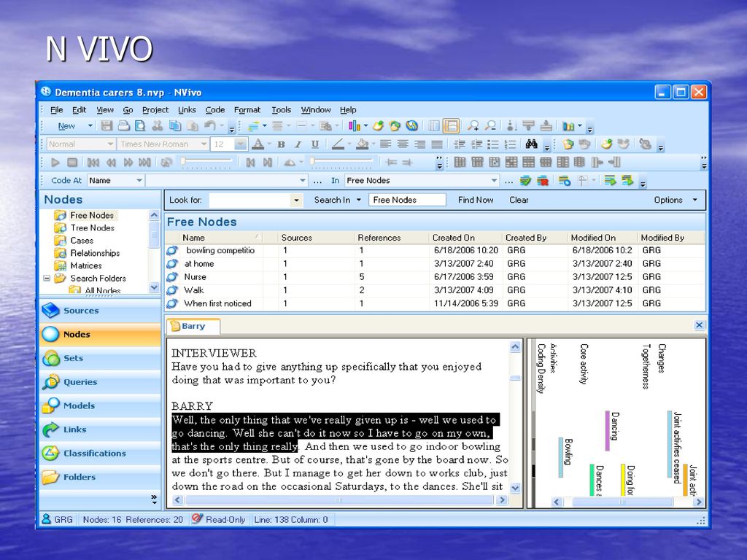Open the In Free Nodes dropdown
Screen dimensions: 747x560
tap(494, 181)
